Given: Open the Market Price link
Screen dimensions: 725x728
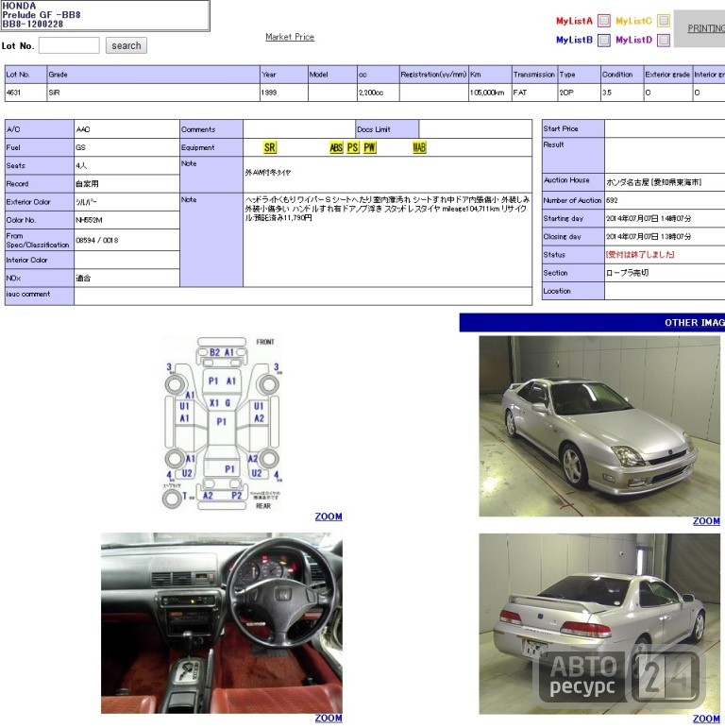Looking at the screenshot, I should click(290, 37).
